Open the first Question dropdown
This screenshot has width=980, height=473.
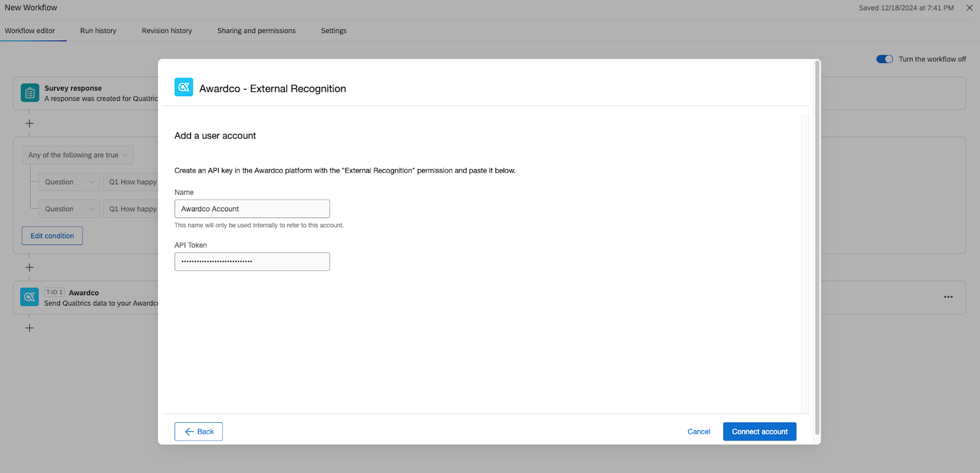pos(69,182)
